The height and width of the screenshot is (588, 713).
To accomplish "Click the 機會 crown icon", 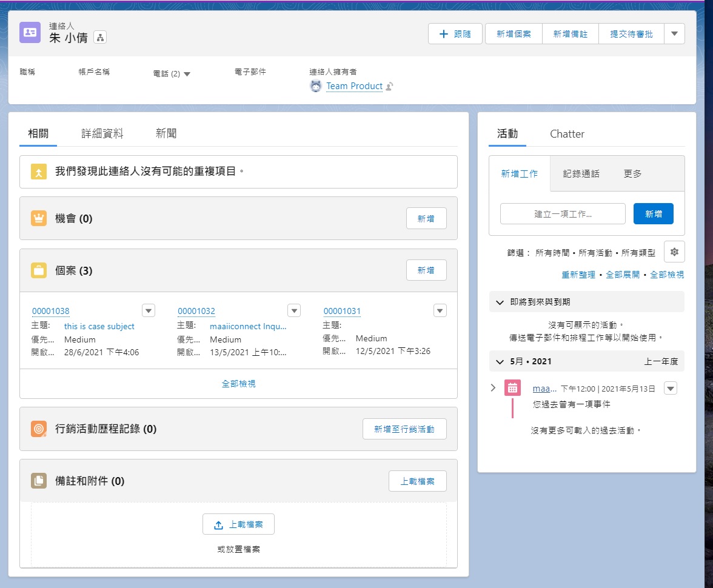I will [39, 219].
